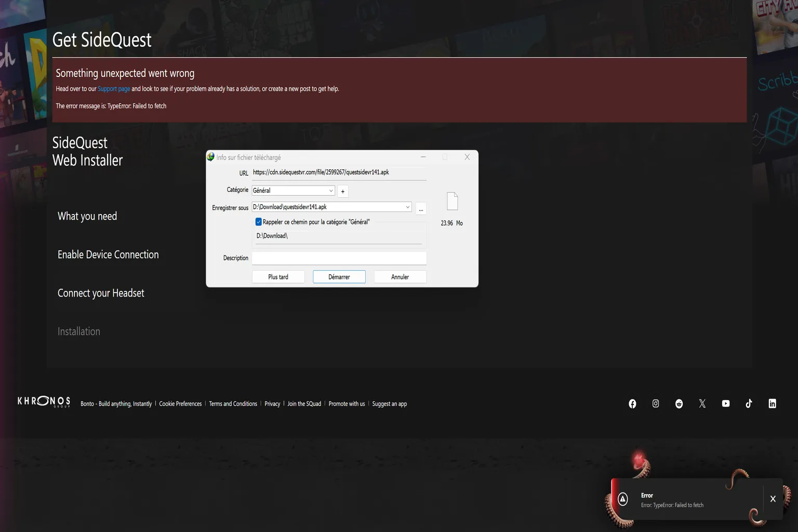
Task: Dismiss the Failed to fetch error toast
Action: pos(773,499)
